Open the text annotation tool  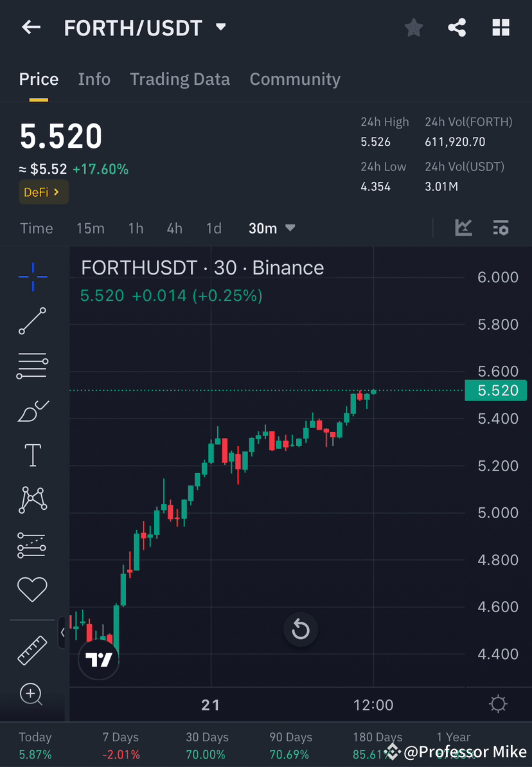(x=32, y=455)
